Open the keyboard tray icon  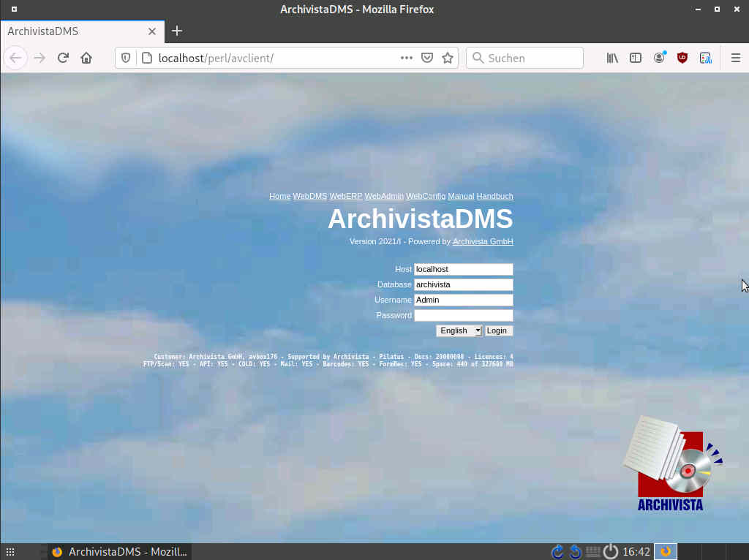592,552
